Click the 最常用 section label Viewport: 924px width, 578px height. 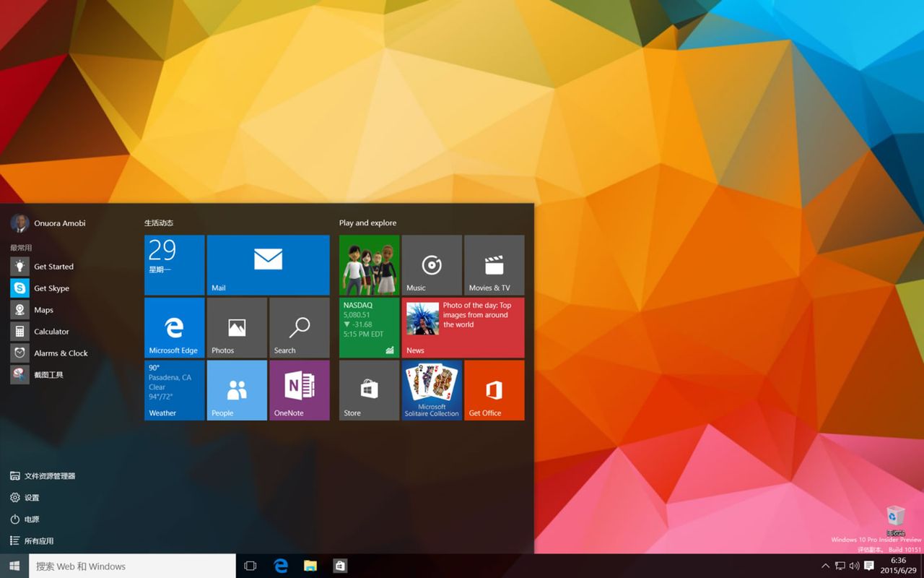point(21,248)
